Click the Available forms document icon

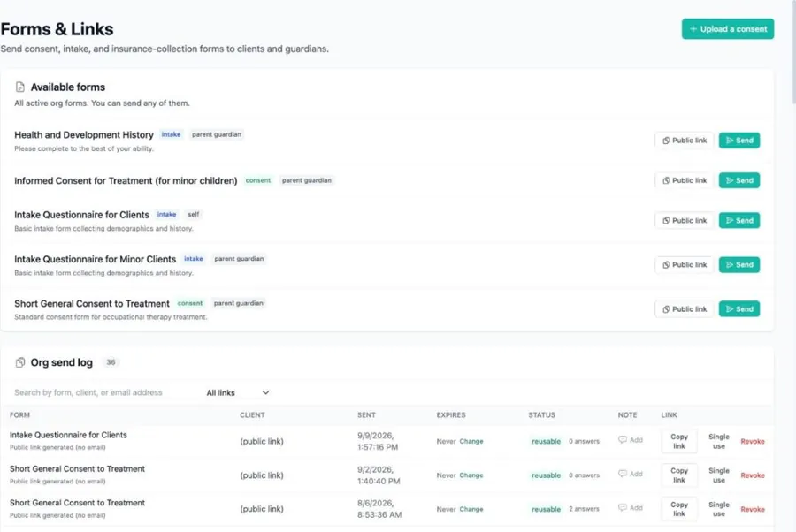pyautogui.click(x=19, y=87)
